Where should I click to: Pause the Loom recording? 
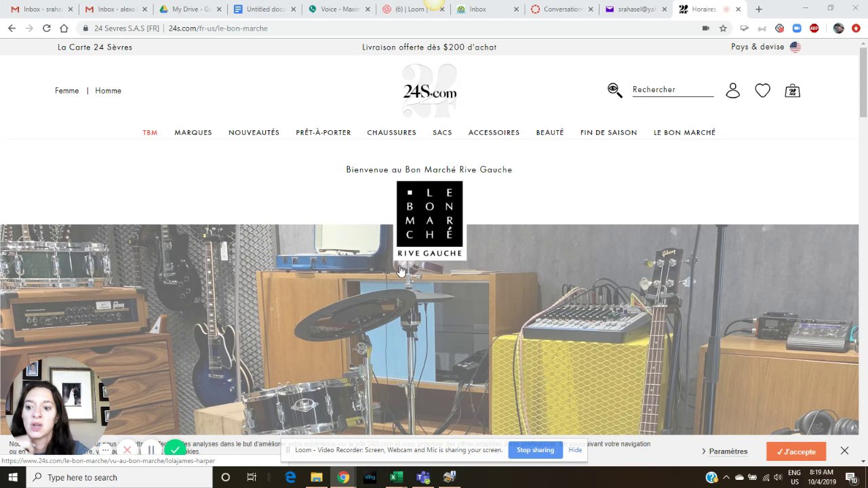point(151,450)
